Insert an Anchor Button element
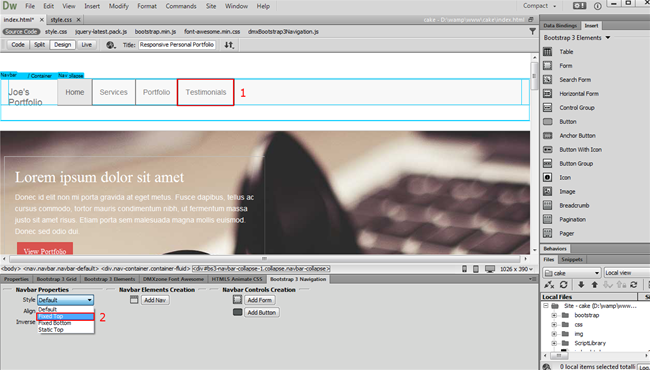 tap(577, 135)
